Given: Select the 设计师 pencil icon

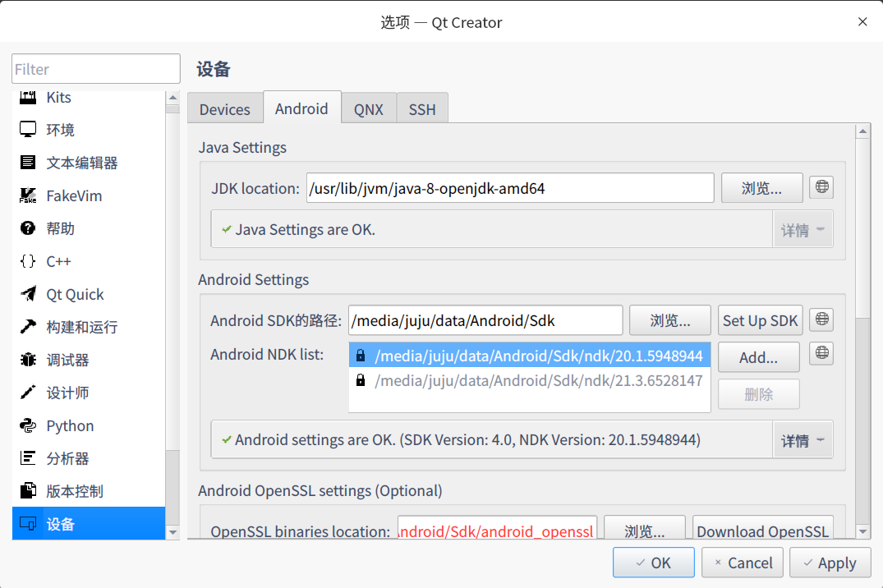Looking at the screenshot, I should point(28,392).
